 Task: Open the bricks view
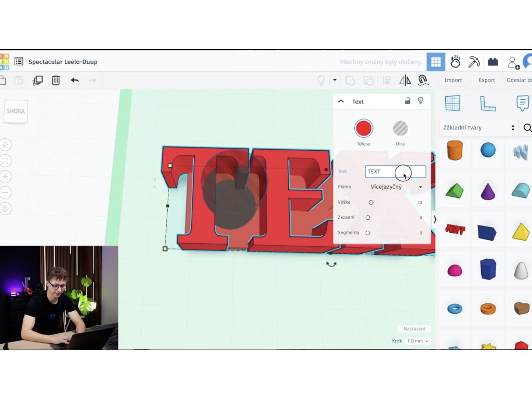[x=493, y=62]
